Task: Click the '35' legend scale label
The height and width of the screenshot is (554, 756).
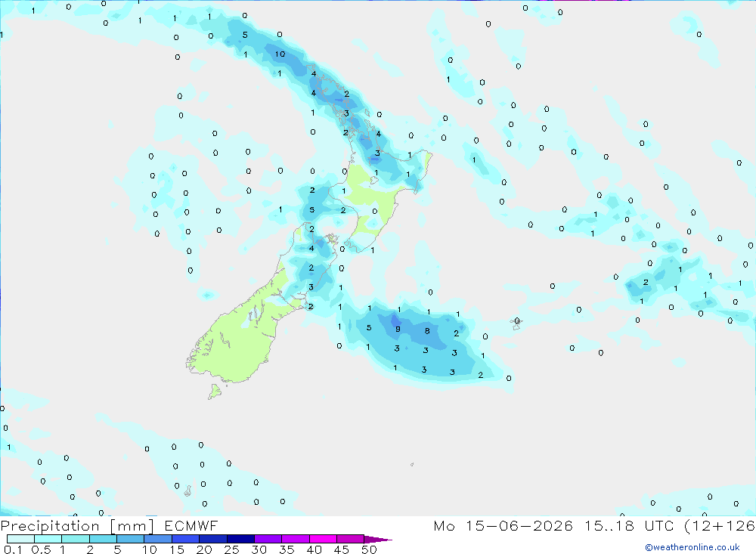Action: (287, 549)
